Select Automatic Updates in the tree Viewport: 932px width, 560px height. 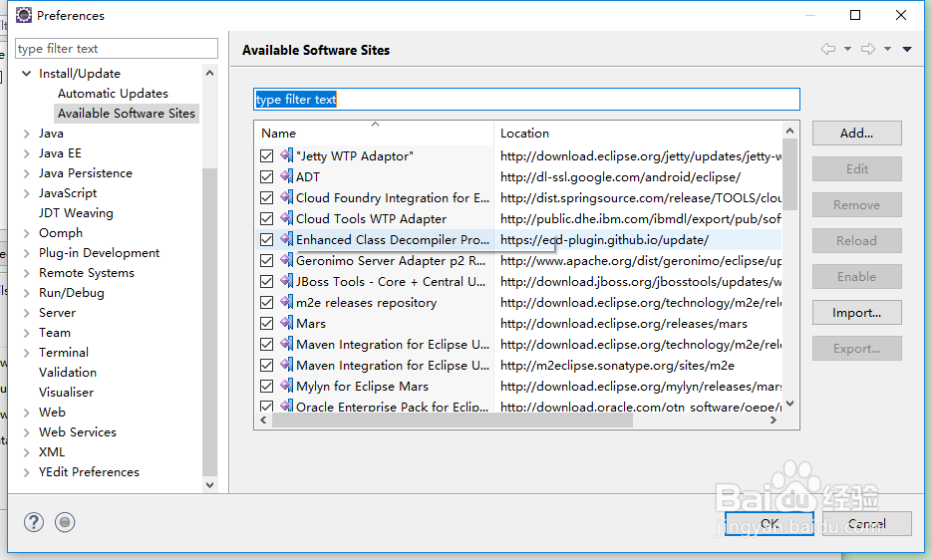coord(113,94)
